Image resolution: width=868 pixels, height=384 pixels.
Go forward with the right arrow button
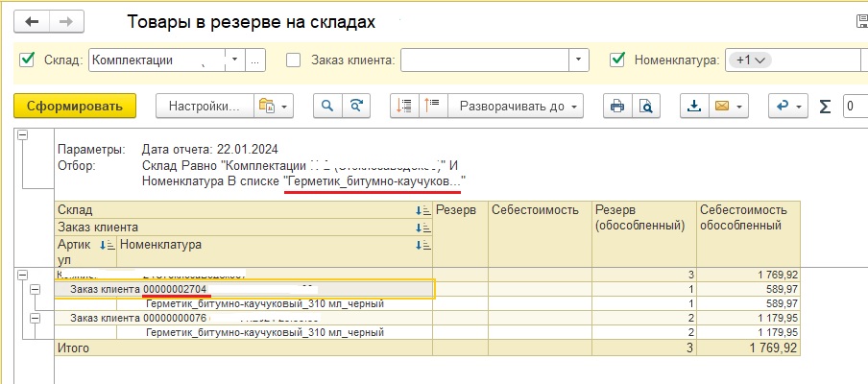click(x=66, y=21)
